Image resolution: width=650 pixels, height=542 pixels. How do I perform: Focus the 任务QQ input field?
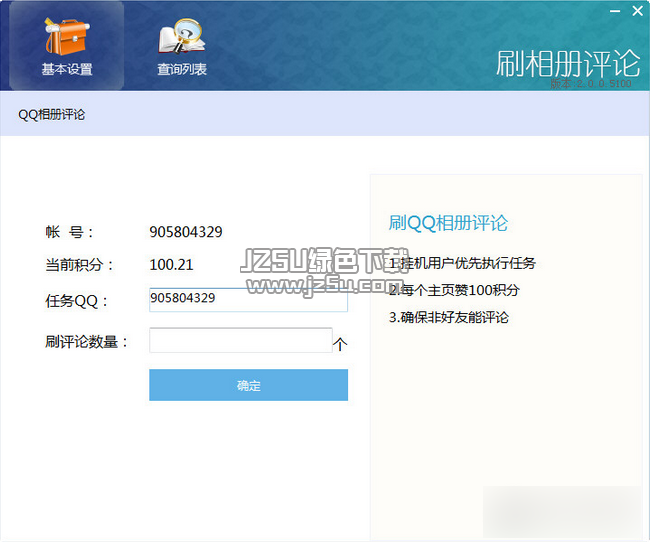pyautogui.click(x=248, y=299)
